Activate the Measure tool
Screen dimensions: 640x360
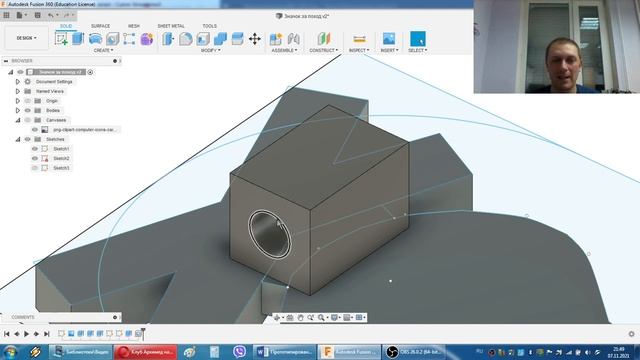[359, 39]
